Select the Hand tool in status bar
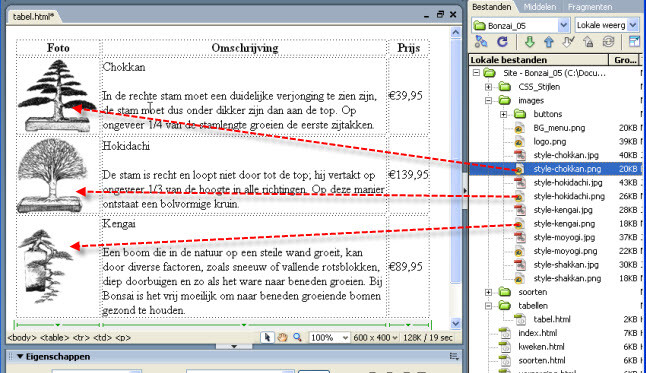This screenshot has width=646, height=373. coord(282,338)
